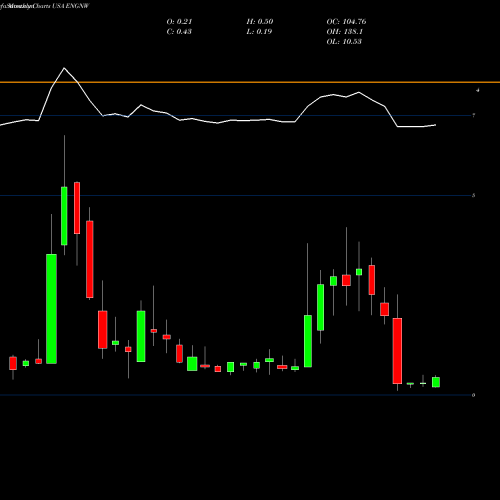Select the last green candle at chart's right end
Viewport: 500px width, 500px height.
[x=436, y=382]
